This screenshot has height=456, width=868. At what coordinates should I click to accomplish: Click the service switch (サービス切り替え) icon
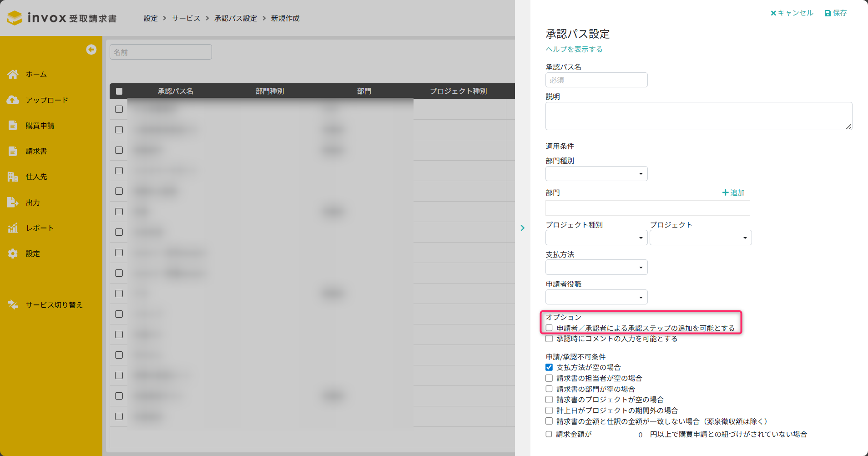(x=13, y=305)
